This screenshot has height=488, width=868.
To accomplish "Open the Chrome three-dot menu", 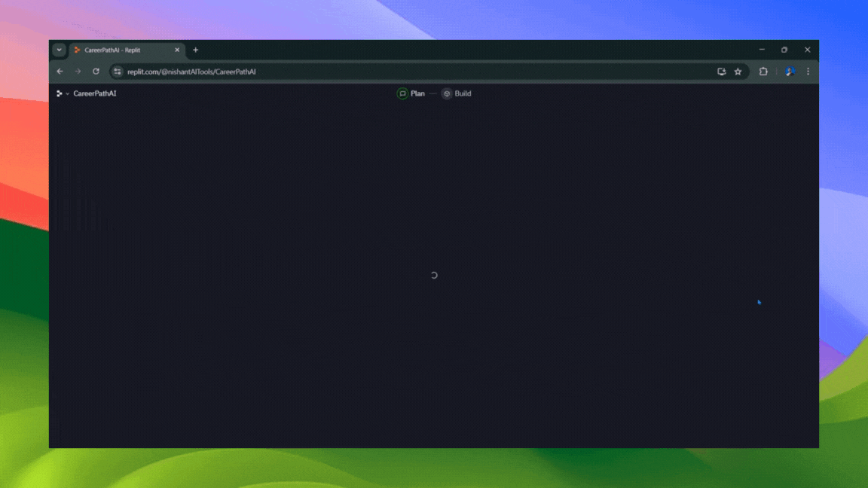I will click(x=808, y=72).
